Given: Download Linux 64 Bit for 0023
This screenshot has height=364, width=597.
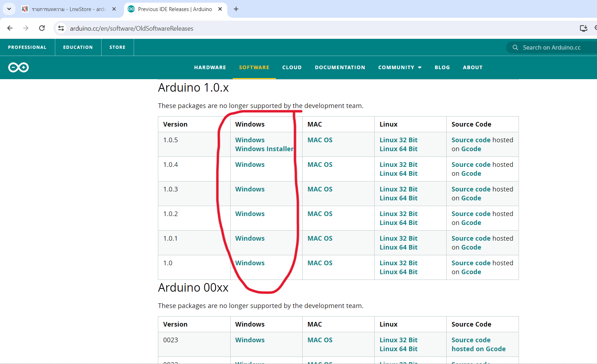Looking at the screenshot, I should 398,349.
